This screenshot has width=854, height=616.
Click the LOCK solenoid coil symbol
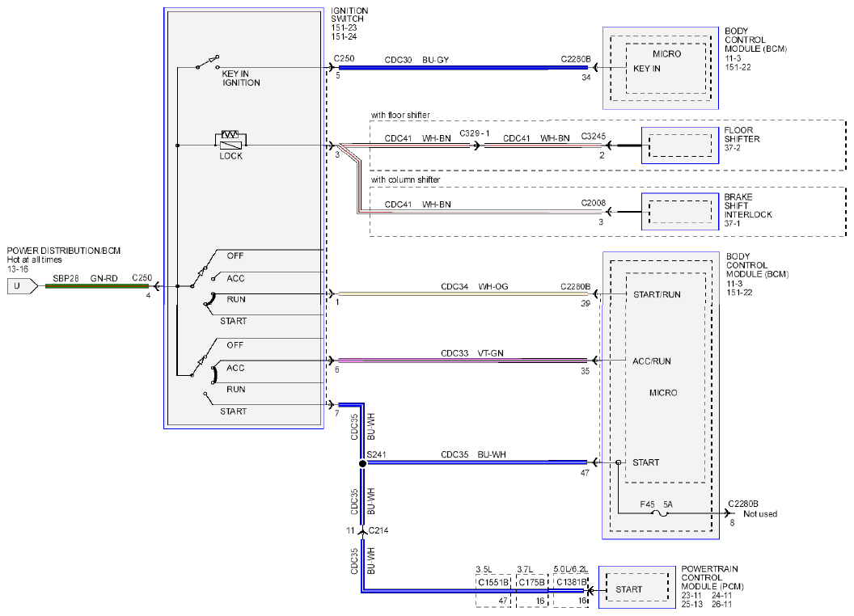(231, 140)
